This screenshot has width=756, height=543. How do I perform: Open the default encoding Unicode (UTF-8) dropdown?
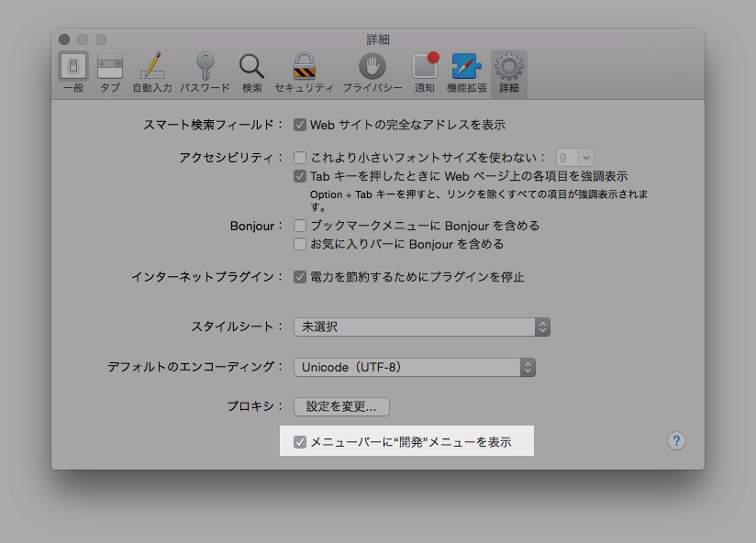[x=414, y=367]
